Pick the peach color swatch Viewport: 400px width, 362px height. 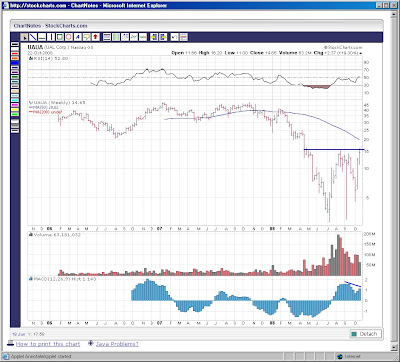(15, 91)
